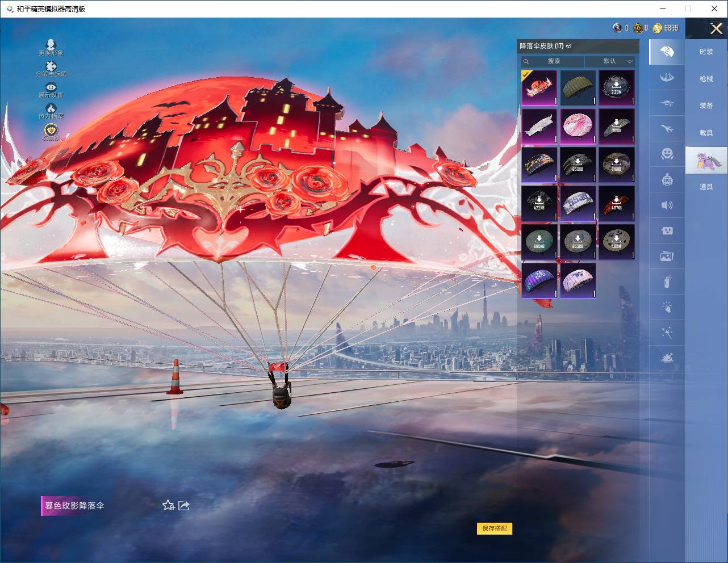Select the pink round parachute thumbnail
Viewport: 728px width, 563px height.
coord(578,126)
